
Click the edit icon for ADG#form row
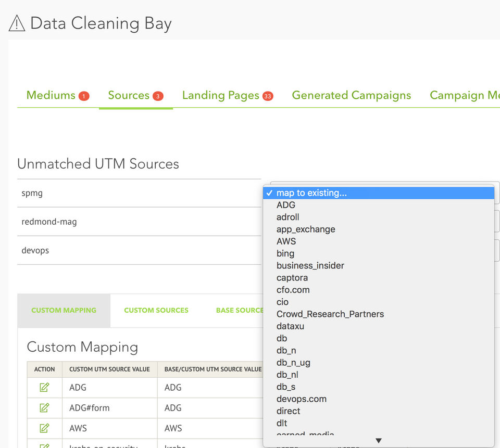tap(44, 407)
